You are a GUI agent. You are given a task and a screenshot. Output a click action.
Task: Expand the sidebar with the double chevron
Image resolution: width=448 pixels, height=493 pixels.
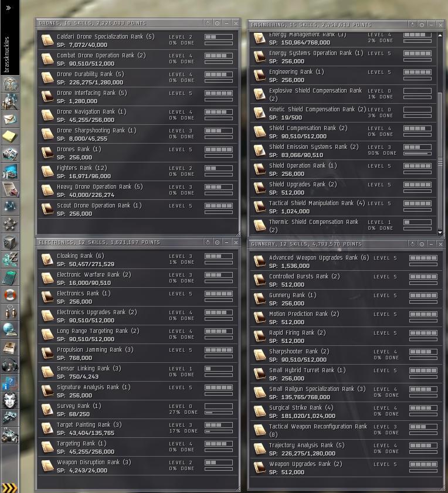(x=8, y=8)
